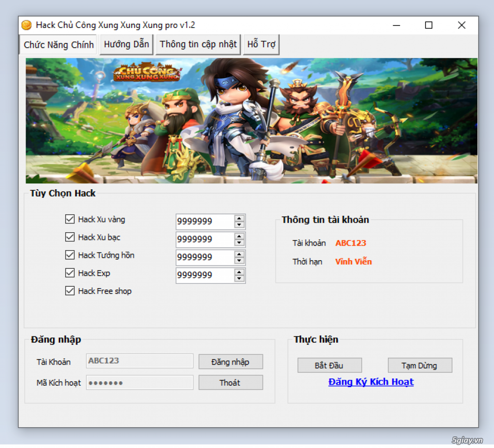Uncheck the Hack Xu vàng option
Viewport: 494px width, 448px height.
(x=70, y=219)
